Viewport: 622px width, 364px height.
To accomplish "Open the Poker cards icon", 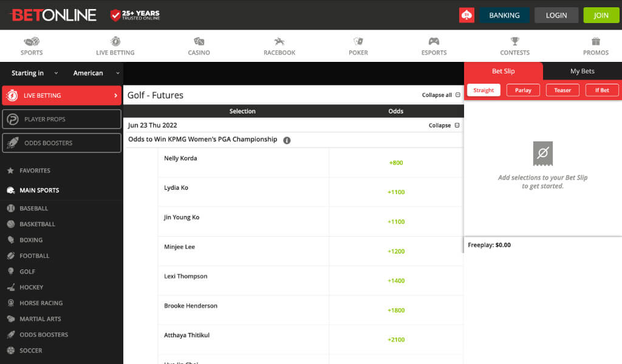I will (358, 41).
